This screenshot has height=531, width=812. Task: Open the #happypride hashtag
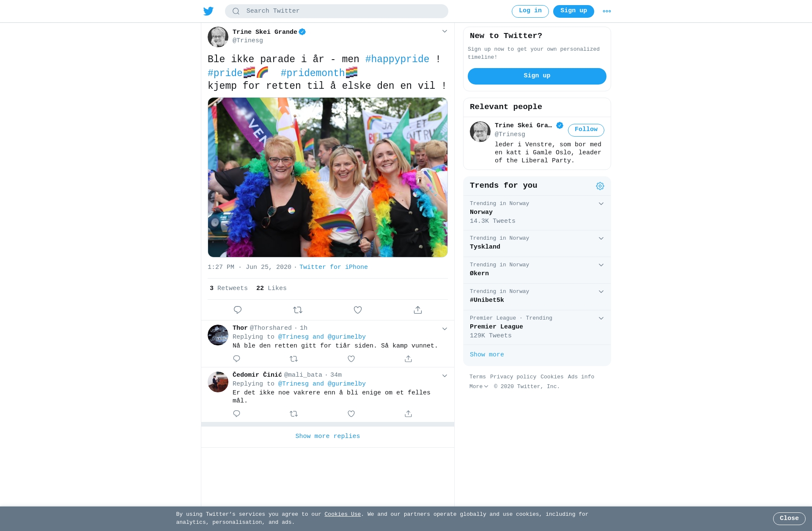pyautogui.click(x=397, y=59)
